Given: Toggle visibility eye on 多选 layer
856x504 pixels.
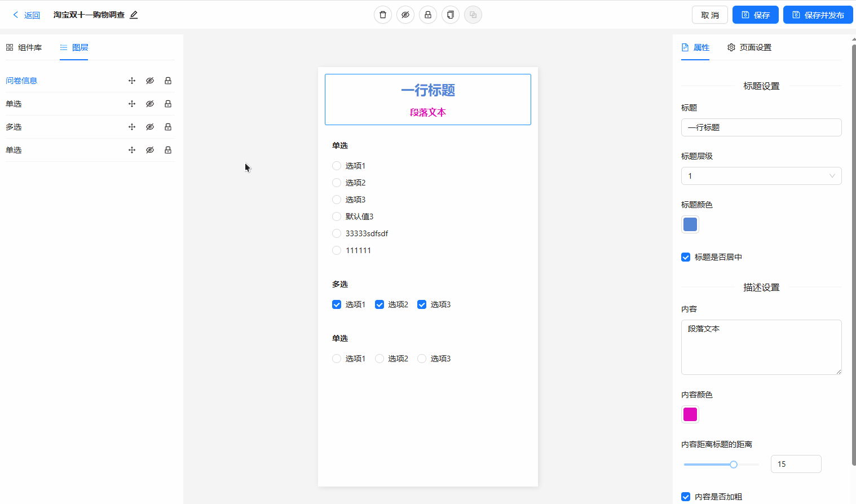Looking at the screenshot, I should tap(150, 127).
